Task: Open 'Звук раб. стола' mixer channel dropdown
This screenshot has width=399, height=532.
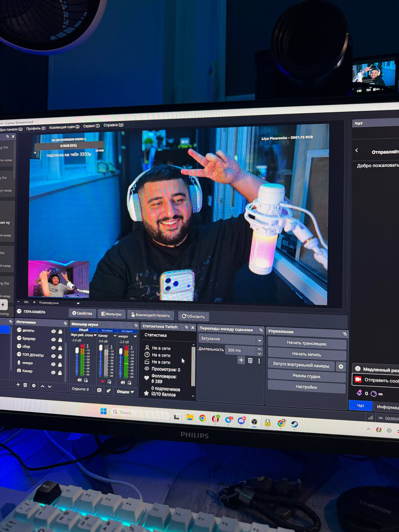Action: pos(95,335)
